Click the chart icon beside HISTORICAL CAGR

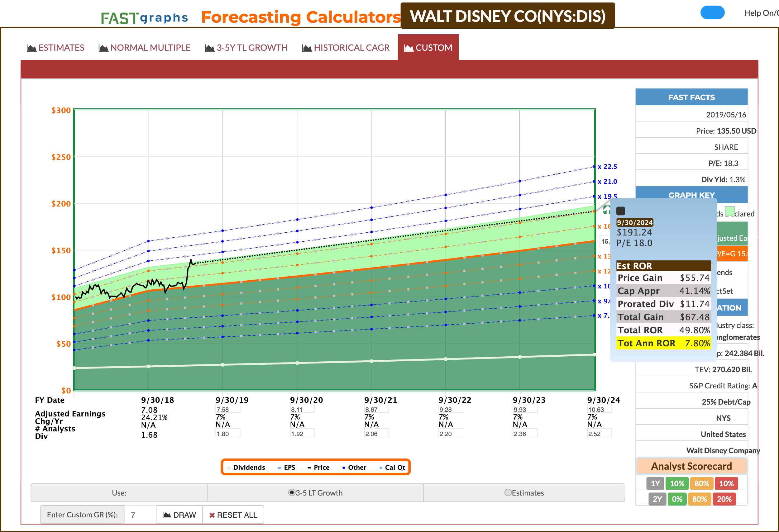pos(307,48)
